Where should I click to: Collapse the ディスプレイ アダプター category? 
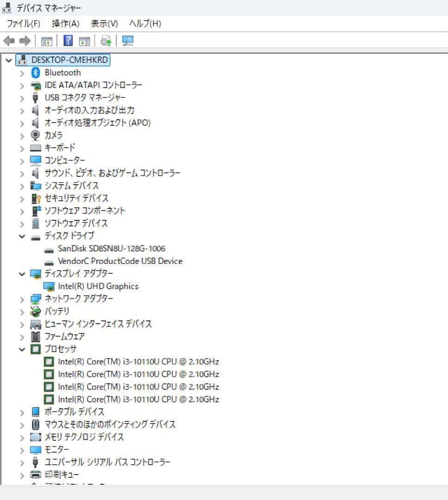pyautogui.click(x=22, y=274)
